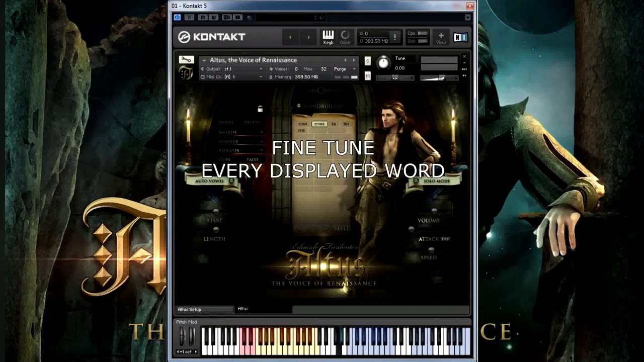This screenshot has height=362, width=644.
Task: Open the Phrases dropdown
Action: point(240,150)
